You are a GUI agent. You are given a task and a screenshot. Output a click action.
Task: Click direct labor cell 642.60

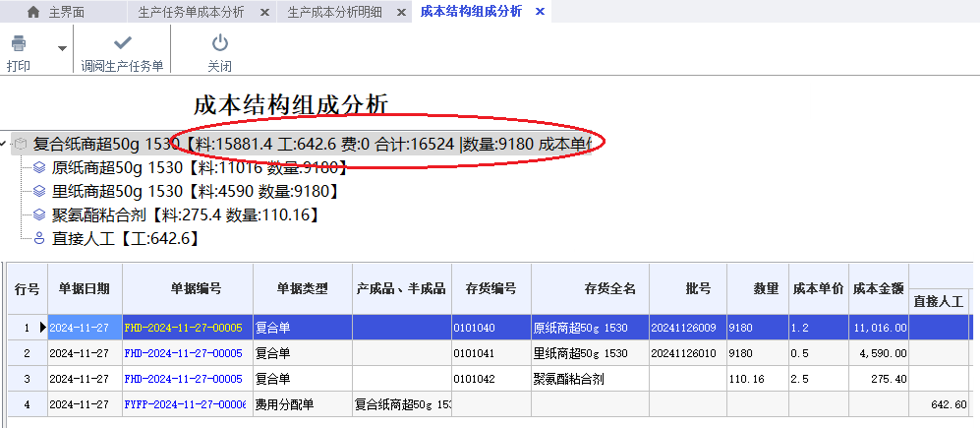tap(939, 404)
